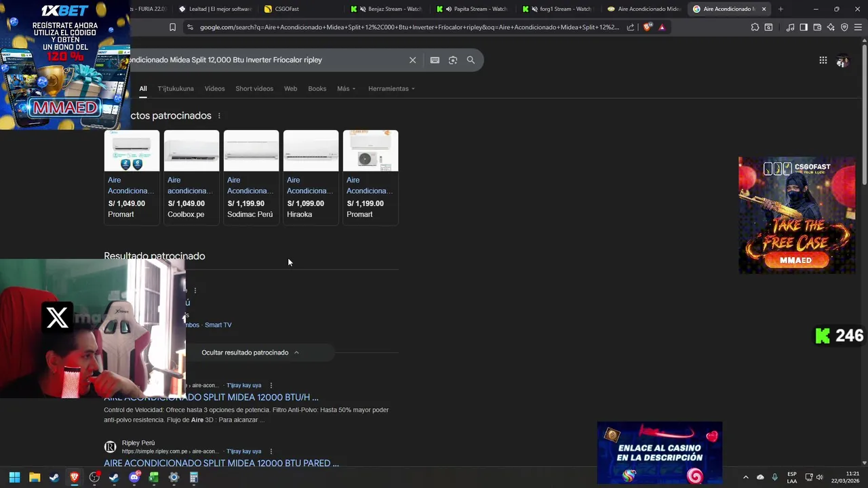Open Brave Rewards triangle icon
868x488 pixels.
pyautogui.click(x=662, y=27)
